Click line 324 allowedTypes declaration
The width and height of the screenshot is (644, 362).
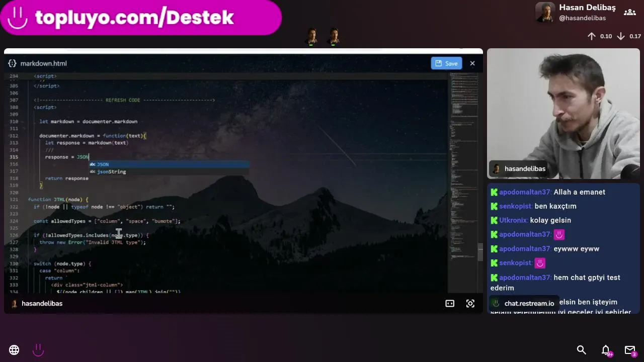(107, 221)
